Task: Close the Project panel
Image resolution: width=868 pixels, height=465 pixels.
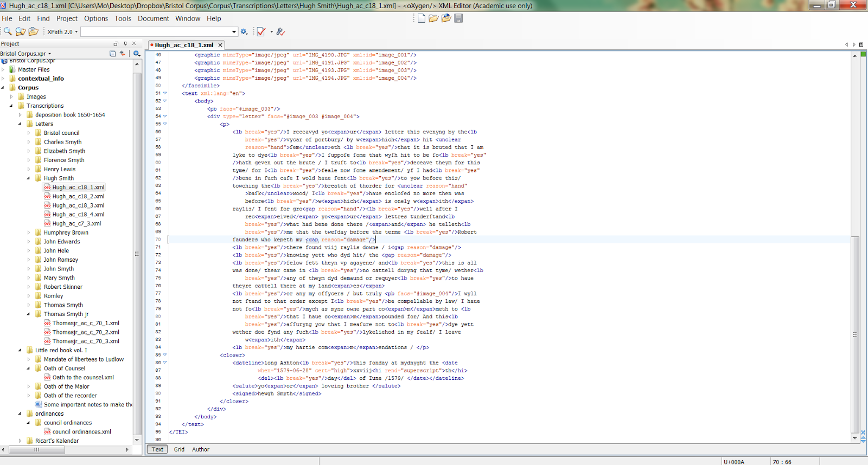Action: click(x=134, y=44)
